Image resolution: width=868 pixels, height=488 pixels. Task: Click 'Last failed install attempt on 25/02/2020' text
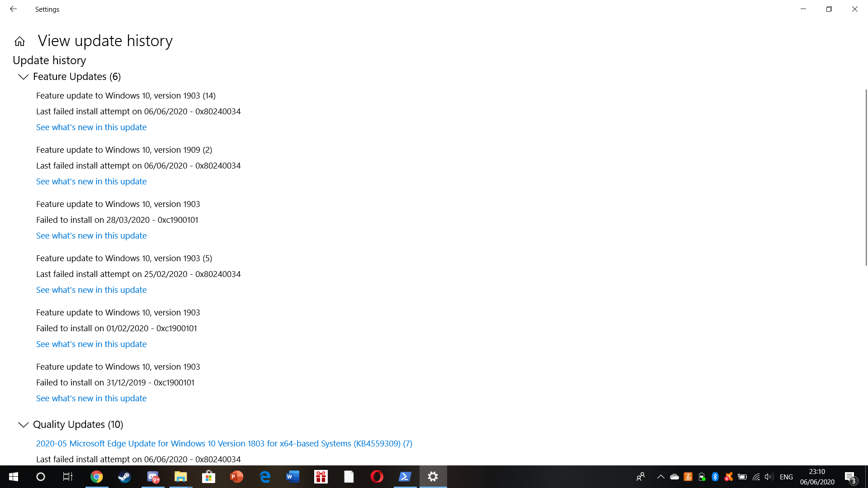click(112, 274)
